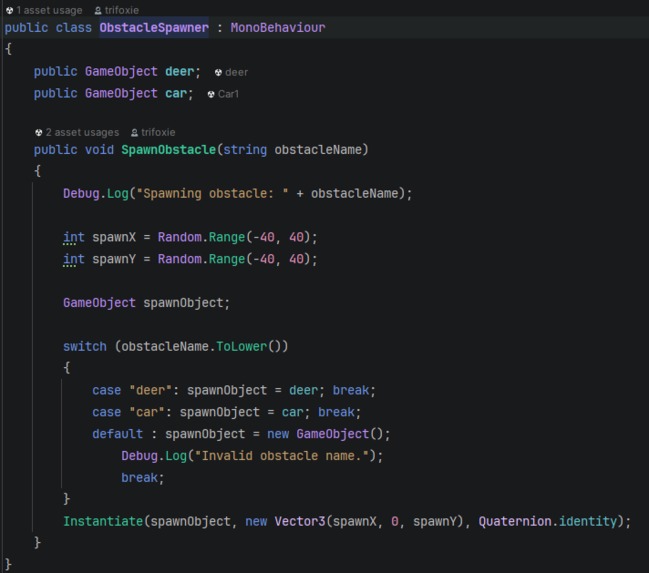Click the '1 asset usage' code lens

(49, 10)
